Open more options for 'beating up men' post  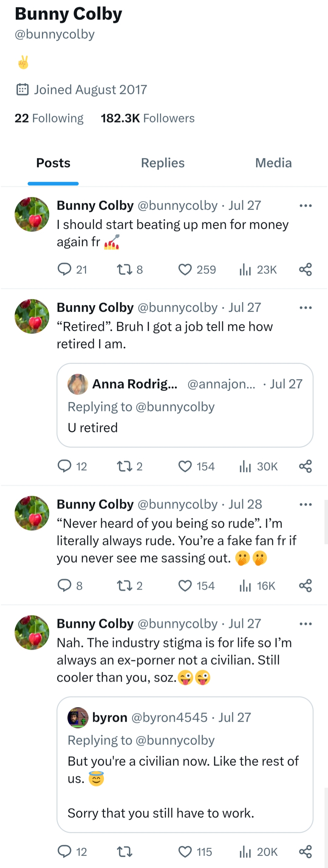pos(306,205)
